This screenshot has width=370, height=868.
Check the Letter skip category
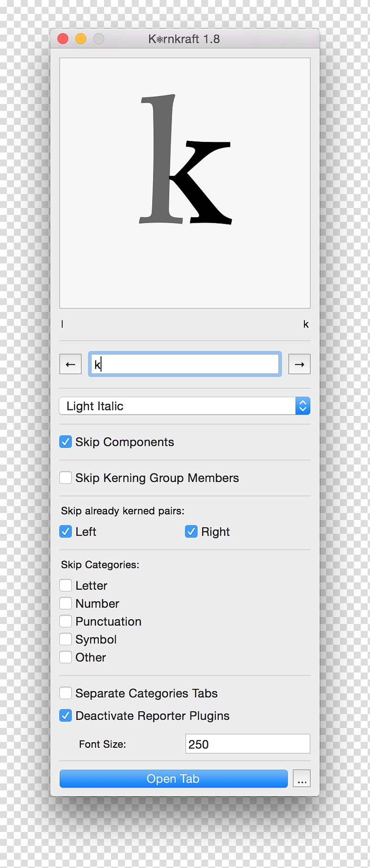[x=66, y=586]
